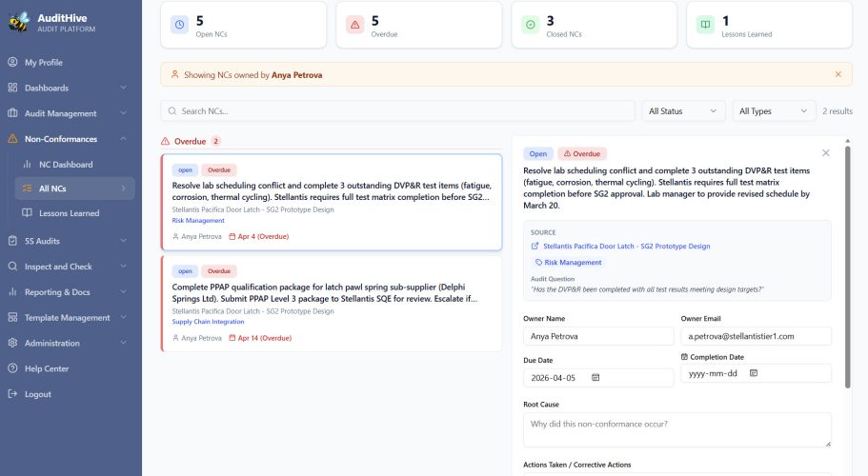Click the Completion Date field
The height and width of the screenshot is (476, 868).
(x=756, y=373)
